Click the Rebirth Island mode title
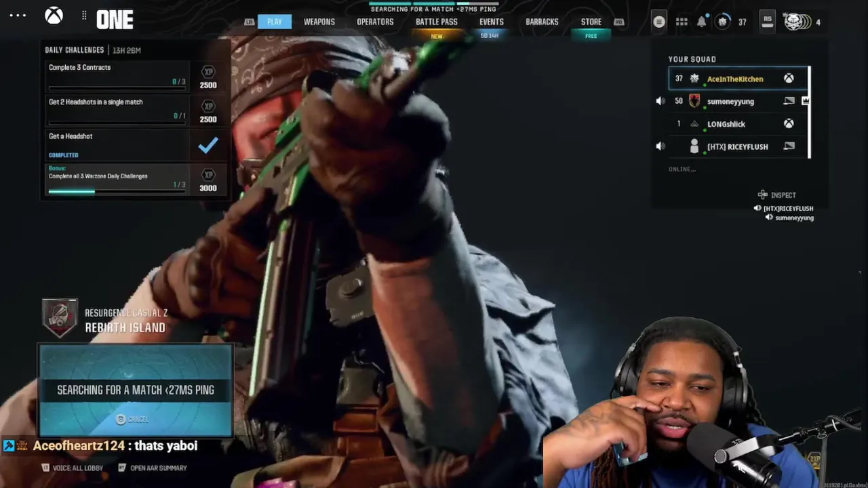This screenshot has height=488, width=868. 125,327
